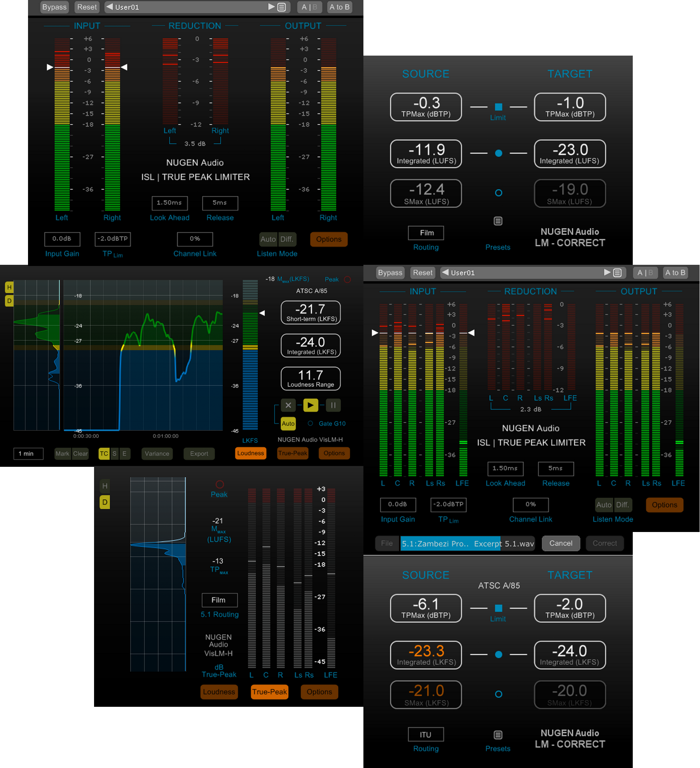Click the Input Gain 0.0dB field
Screen dimensions: 700x768
(62, 239)
